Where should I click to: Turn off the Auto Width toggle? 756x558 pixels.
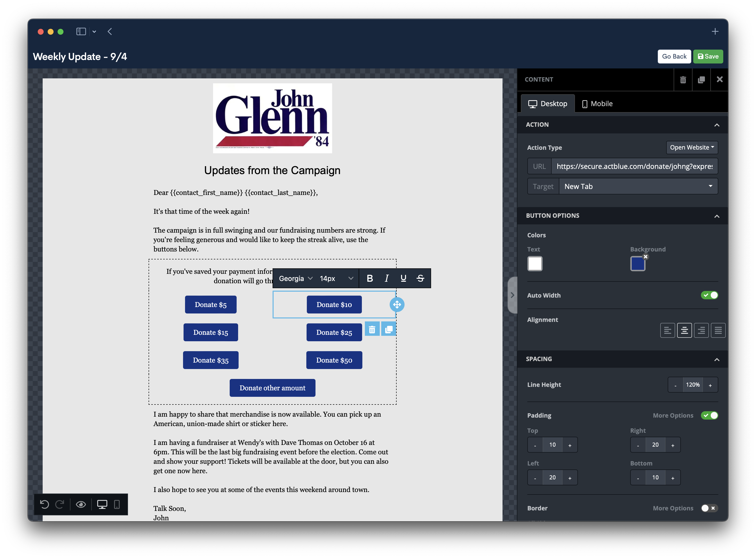tap(709, 295)
